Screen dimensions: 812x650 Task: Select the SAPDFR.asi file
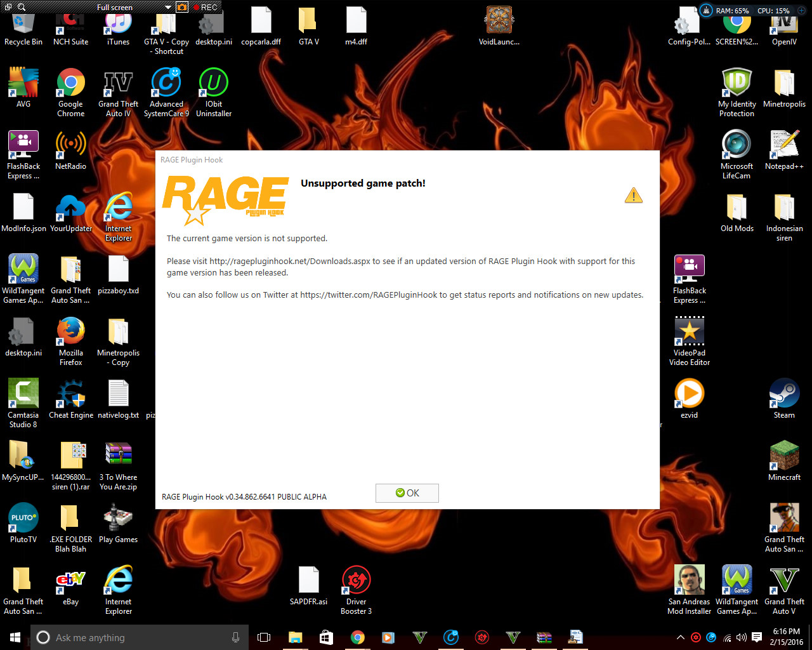pyautogui.click(x=308, y=586)
